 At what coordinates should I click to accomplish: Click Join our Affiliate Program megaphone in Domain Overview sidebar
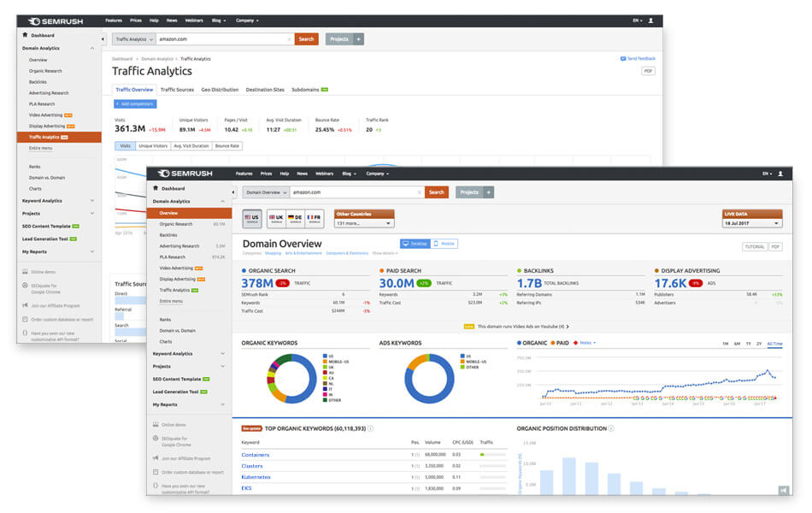click(x=156, y=458)
